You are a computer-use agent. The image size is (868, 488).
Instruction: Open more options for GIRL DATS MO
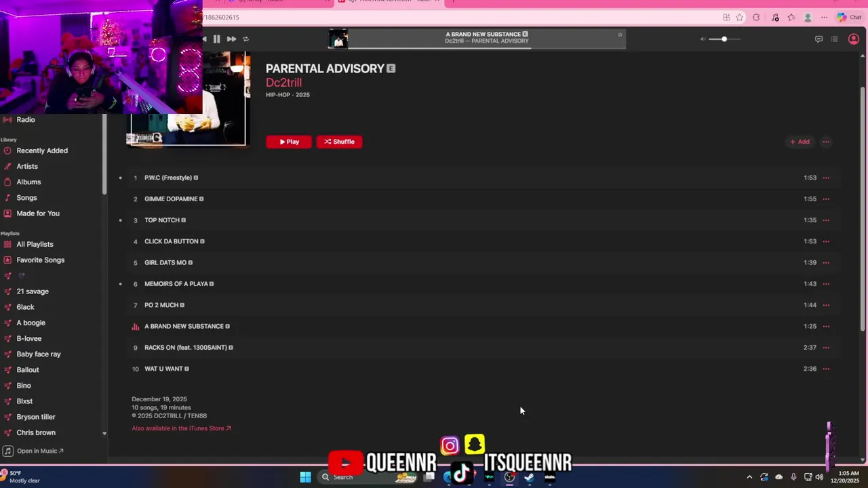point(826,262)
